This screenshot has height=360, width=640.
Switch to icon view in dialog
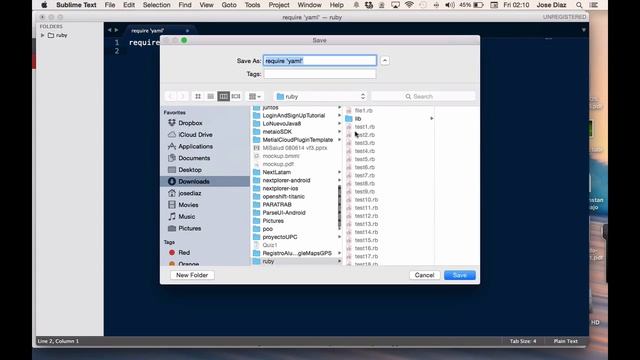point(198,96)
